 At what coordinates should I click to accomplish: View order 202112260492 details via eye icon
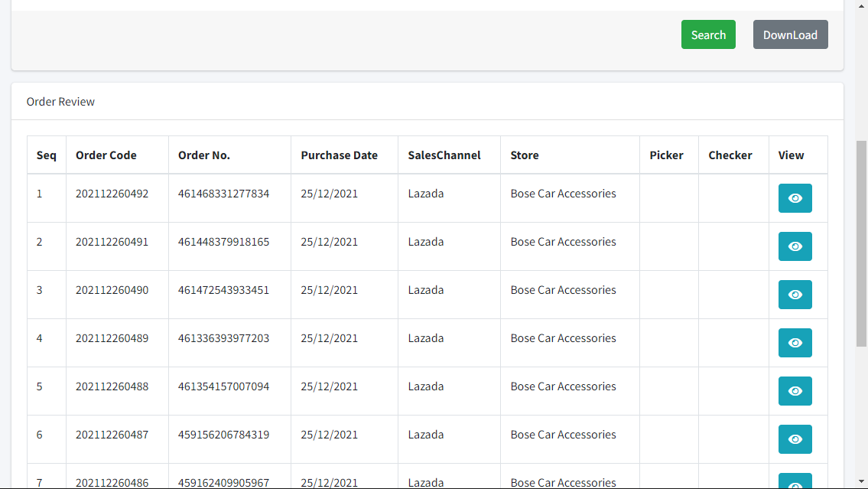795,198
